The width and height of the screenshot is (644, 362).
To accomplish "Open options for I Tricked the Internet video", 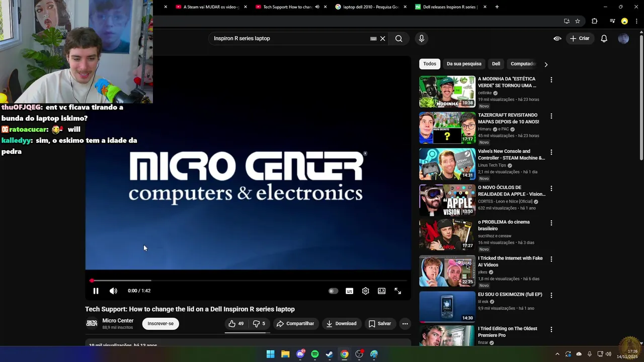I will [x=551, y=259].
